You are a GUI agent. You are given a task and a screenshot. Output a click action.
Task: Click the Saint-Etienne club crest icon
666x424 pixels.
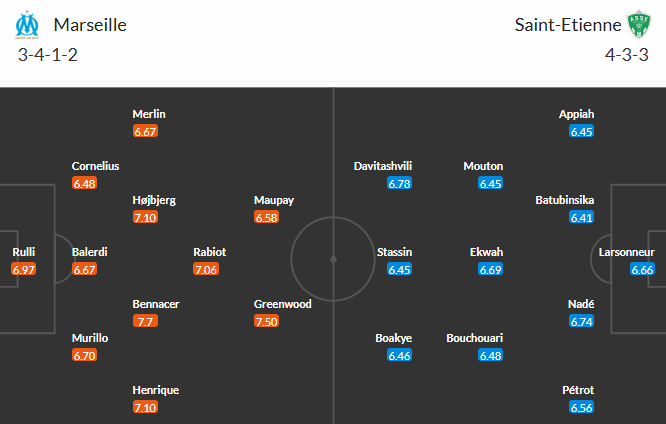tap(639, 24)
